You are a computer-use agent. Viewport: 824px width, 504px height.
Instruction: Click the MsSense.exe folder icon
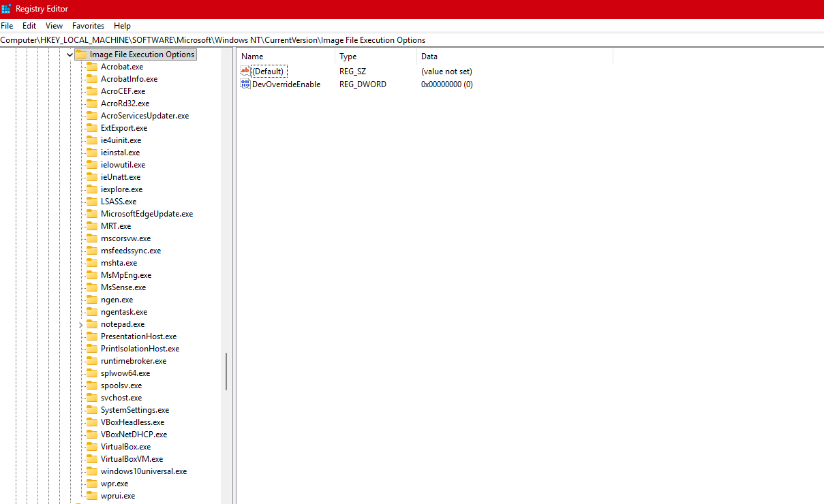click(x=92, y=287)
